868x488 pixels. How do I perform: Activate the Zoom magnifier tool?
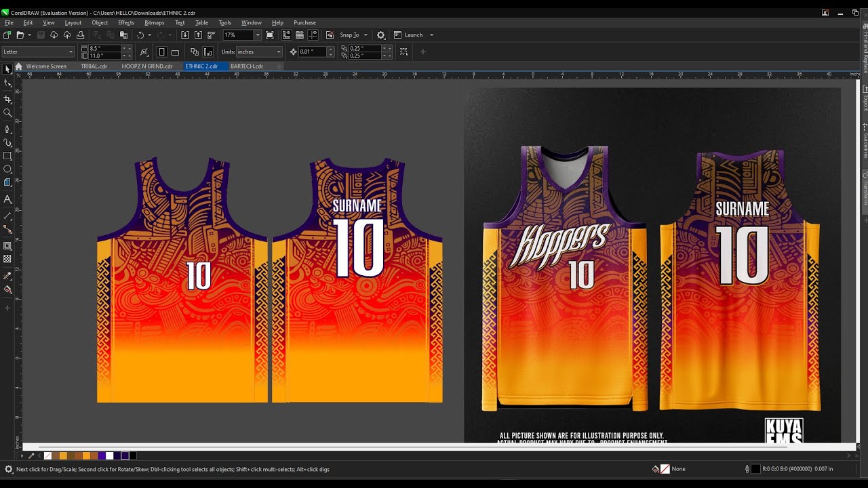pos(7,113)
